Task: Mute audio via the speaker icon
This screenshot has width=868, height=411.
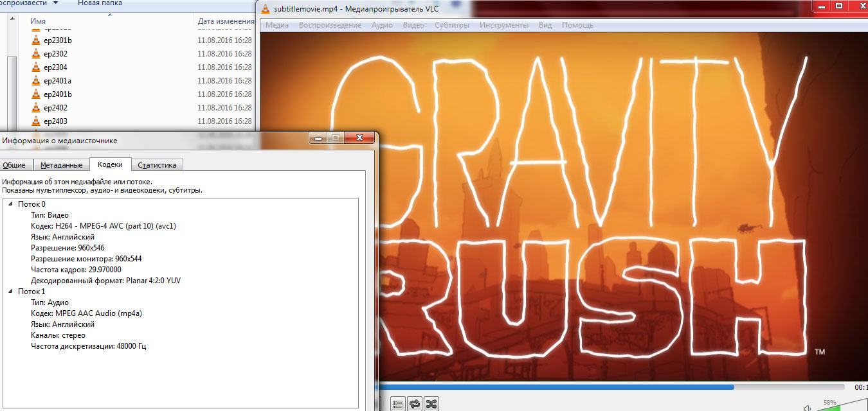Action: coord(808,407)
